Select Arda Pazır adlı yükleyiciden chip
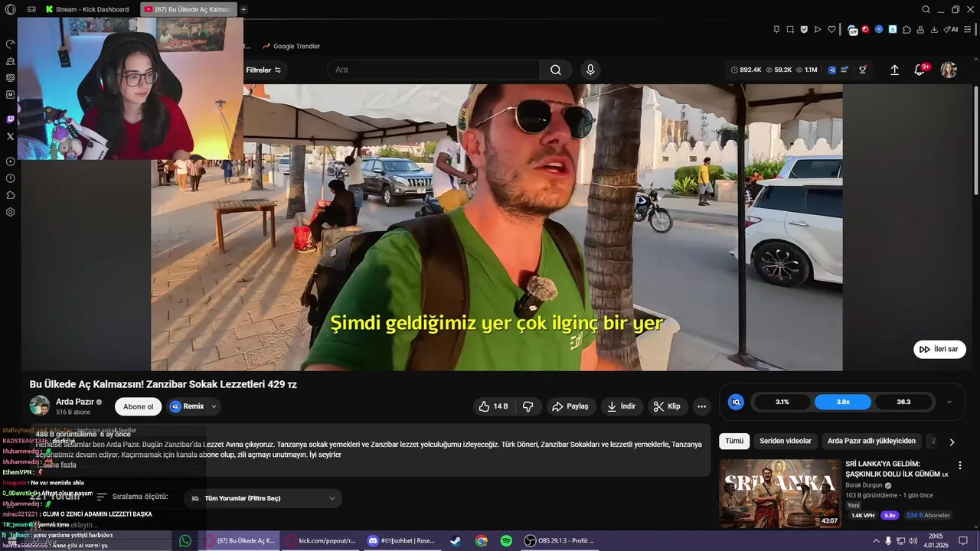980x551 pixels. pos(871,441)
